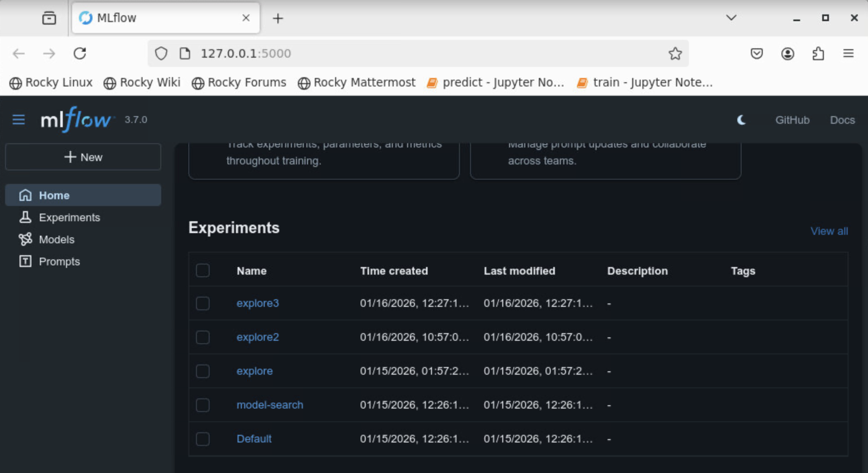Viewport: 868px width, 473px height.
Task: Open the list all tabs dropdown
Action: (x=731, y=18)
